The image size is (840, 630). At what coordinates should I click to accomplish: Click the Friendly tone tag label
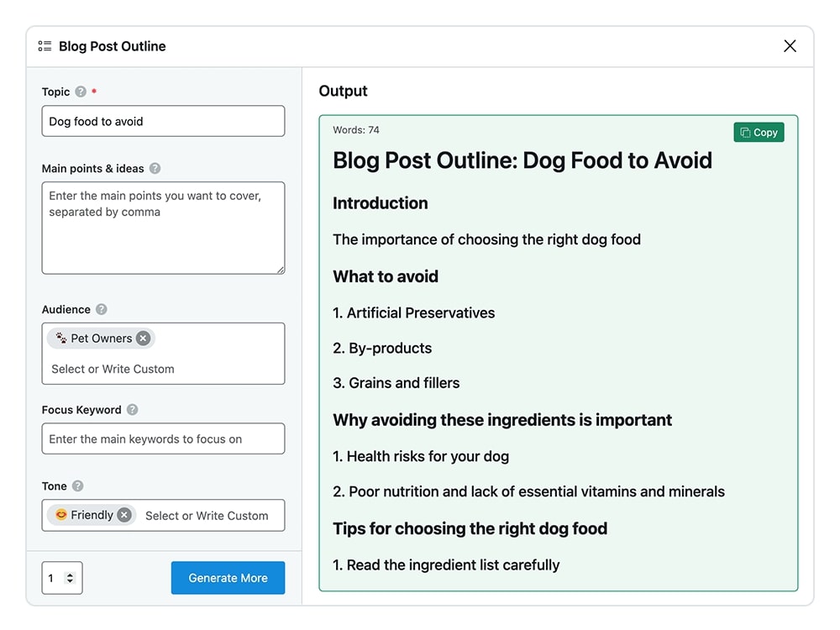pyautogui.click(x=92, y=515)
